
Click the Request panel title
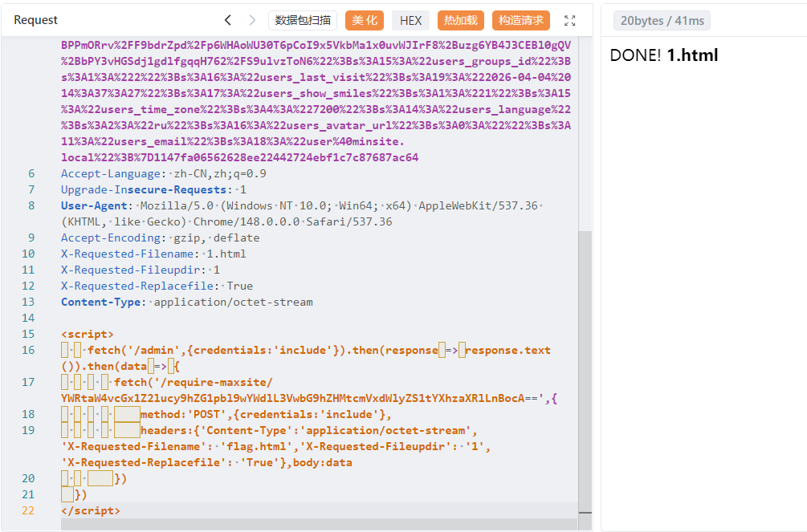35,20
